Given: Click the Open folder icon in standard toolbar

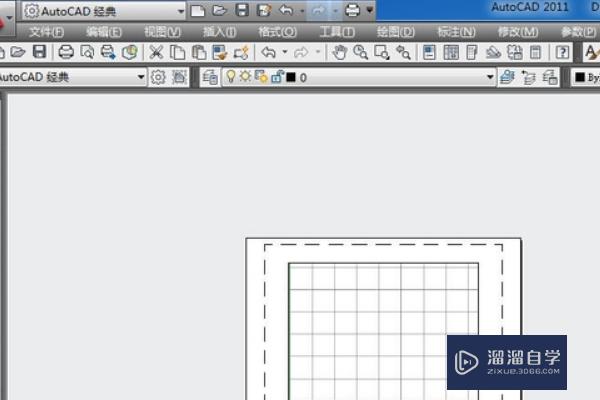Looking at the screenshot, I should (x=18, y=52).
